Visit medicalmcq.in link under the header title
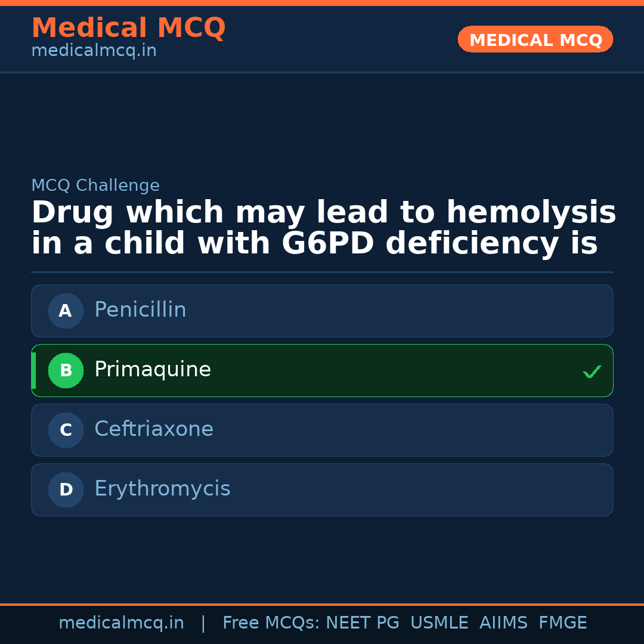Screen dimensions: 644x644 pos(94,51)
